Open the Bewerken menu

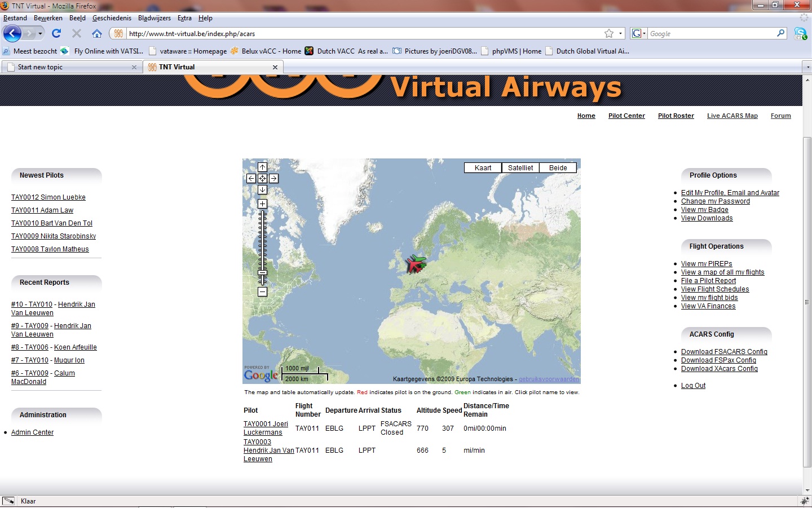pyautogui.click(x=48, y=18)
